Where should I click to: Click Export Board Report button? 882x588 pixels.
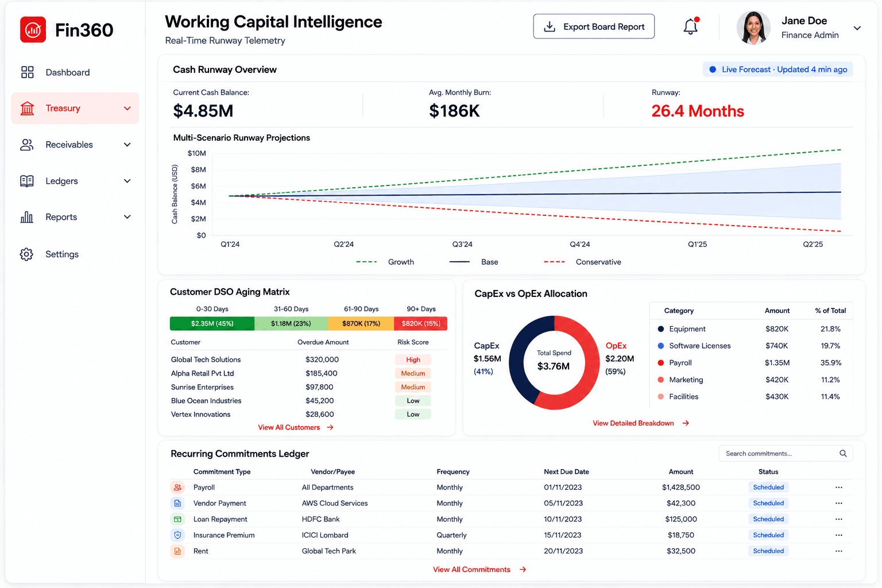tap(594, 26)
